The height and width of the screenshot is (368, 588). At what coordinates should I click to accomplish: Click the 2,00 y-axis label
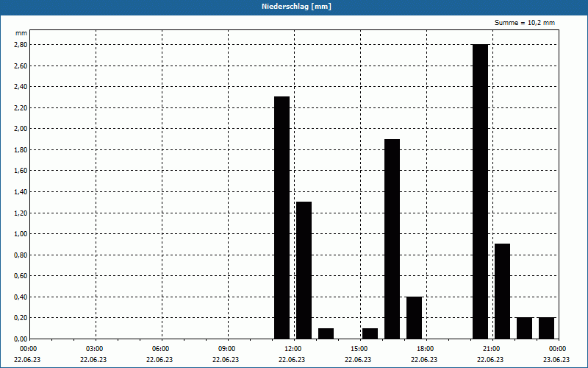[x=21, y=129]
